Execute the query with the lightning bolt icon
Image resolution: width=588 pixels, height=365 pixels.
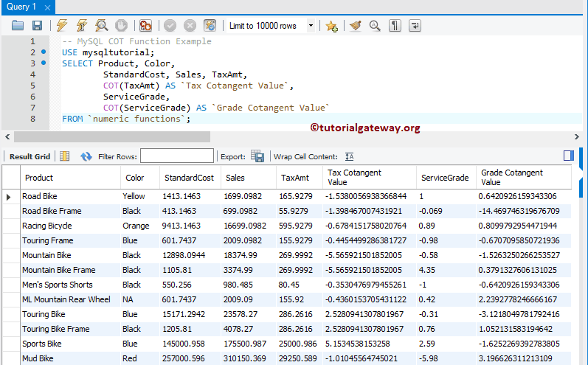click(63, 26)
